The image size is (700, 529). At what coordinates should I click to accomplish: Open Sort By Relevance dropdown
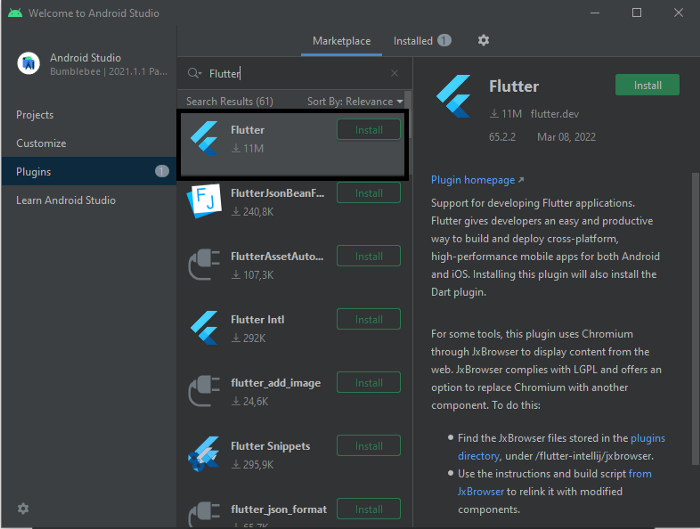coord(355,101)
